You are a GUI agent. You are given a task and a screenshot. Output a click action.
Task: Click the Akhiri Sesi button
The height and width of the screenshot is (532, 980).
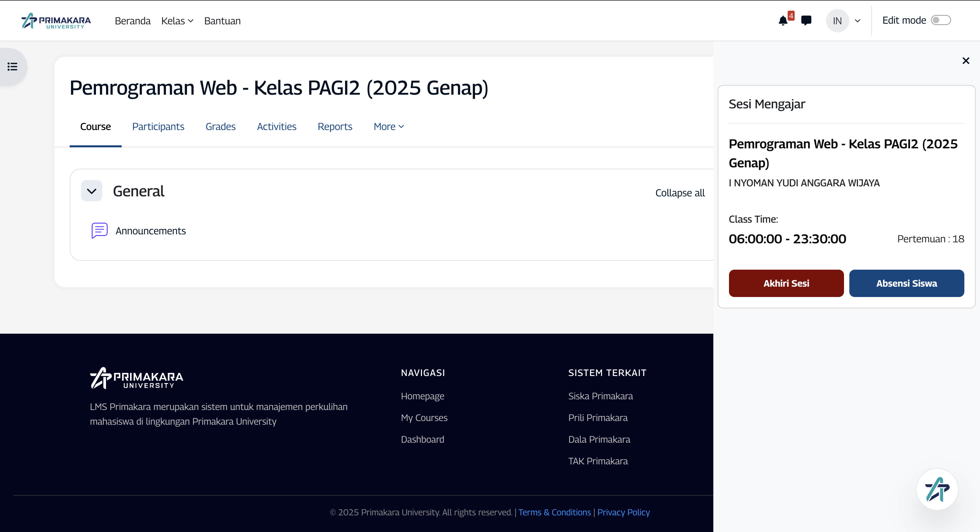786,283
